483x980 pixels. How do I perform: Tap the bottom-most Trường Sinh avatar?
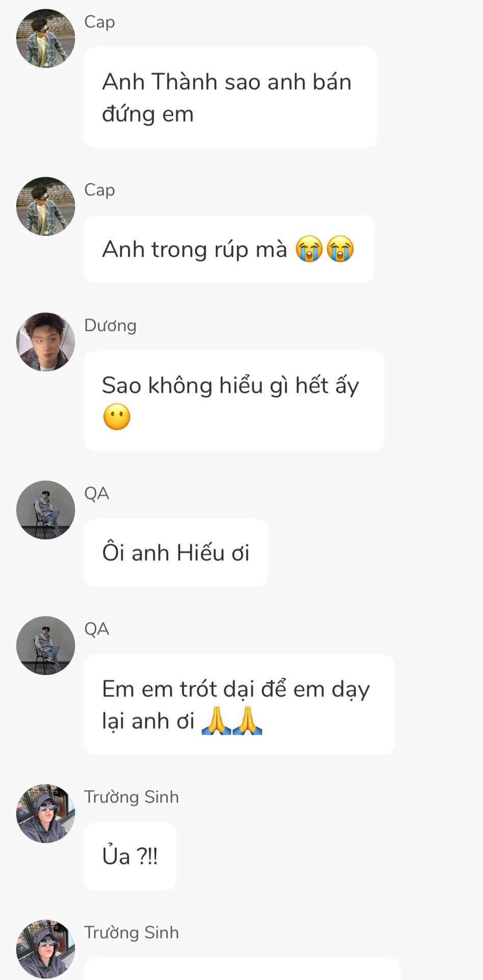tap(45, 949)
